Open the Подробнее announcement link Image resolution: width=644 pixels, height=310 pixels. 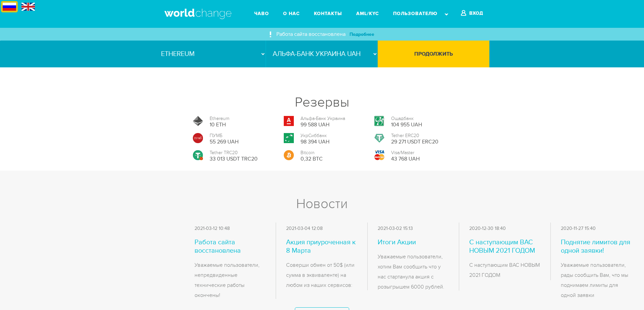[x=362, y=34]
